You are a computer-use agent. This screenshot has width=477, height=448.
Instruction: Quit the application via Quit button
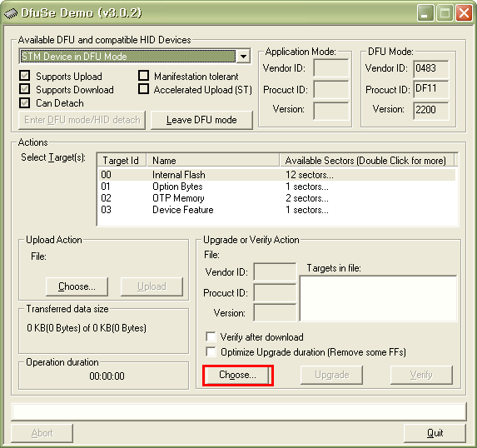point(435,433)
